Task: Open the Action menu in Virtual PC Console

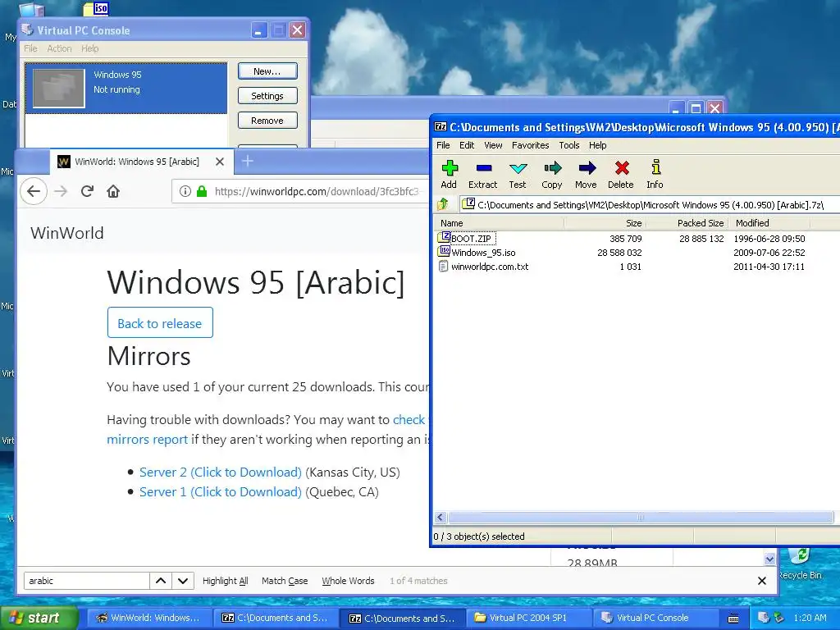Action: 59,48
